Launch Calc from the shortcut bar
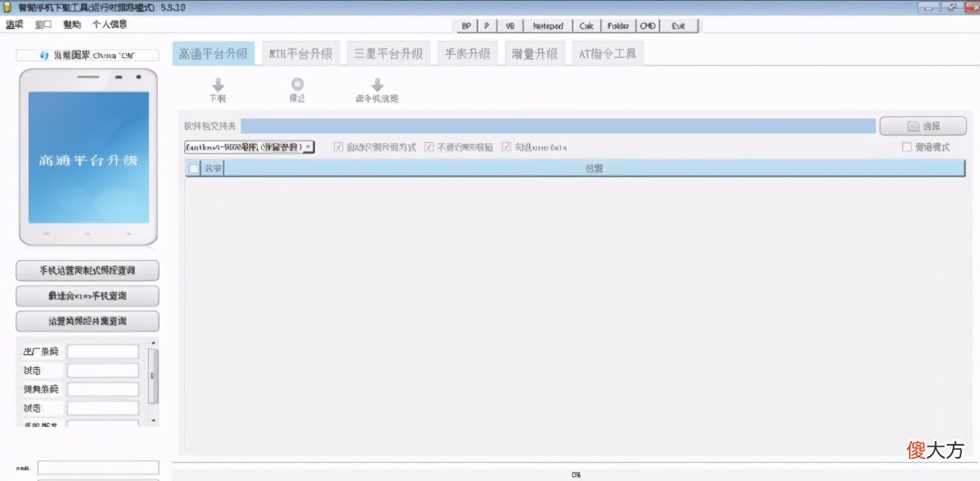 587,25
